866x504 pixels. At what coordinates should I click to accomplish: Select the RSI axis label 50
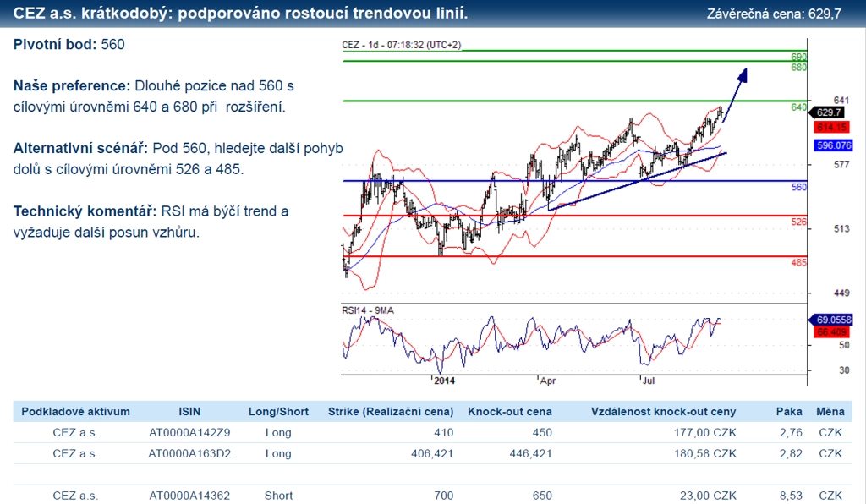coord(844,345)
